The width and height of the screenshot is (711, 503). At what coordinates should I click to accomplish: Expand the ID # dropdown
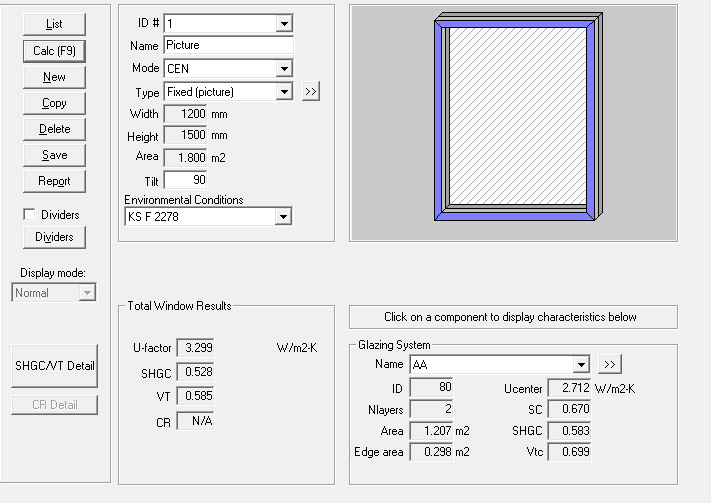click(284, 23)
